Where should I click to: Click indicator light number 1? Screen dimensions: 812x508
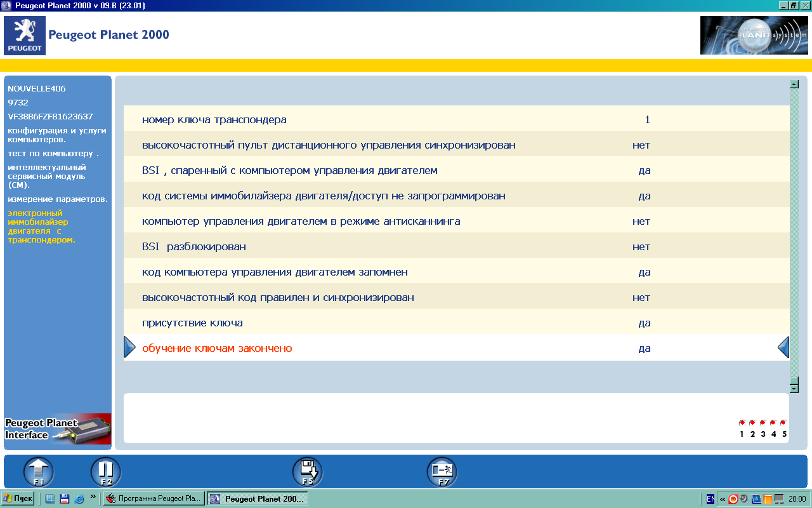tap(742, 422)
